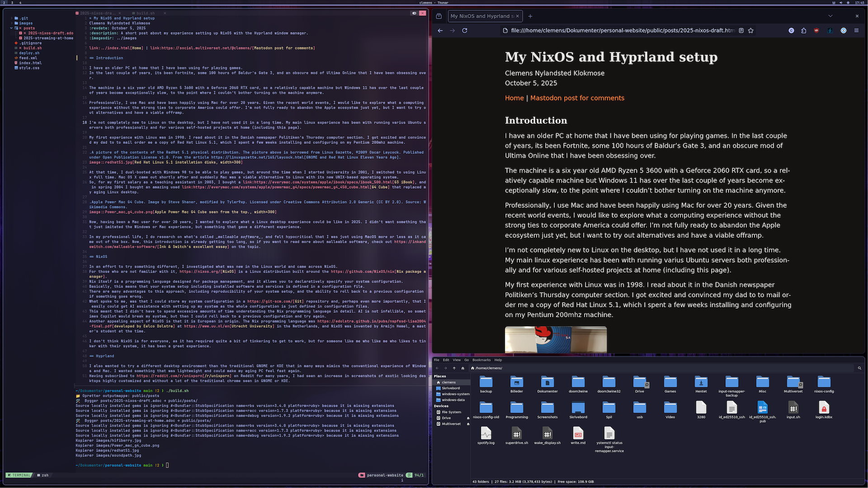
Task: Open the uBlock Origin extension icon
Action: click(816, 31)
